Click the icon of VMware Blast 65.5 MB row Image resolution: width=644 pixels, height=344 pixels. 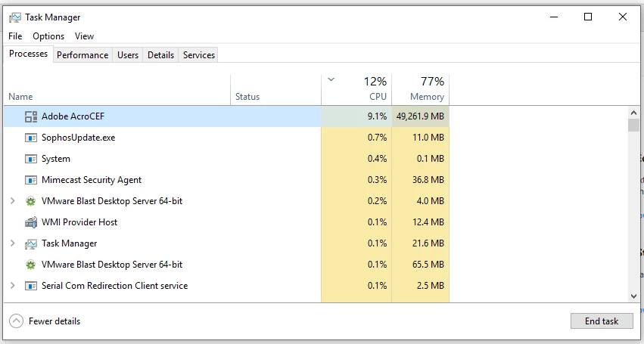(x=31, y=265)
